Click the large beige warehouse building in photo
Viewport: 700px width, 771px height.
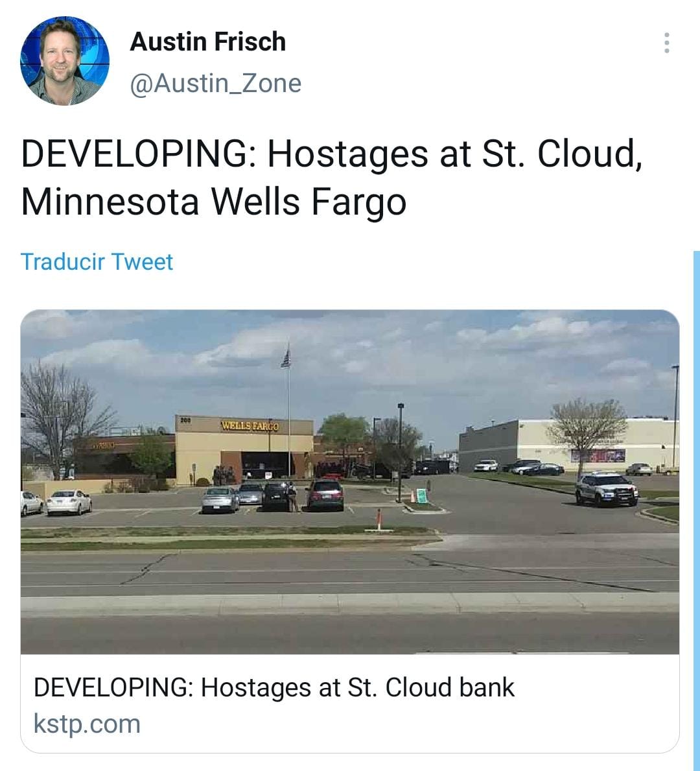point(569,445)
